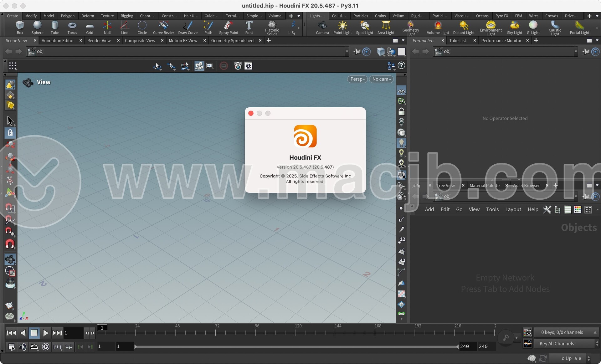Image resolution: width=601 pixels, height=364 pixels.
Task: Activate the Draw Curve tool
Action: click(188, 28)
